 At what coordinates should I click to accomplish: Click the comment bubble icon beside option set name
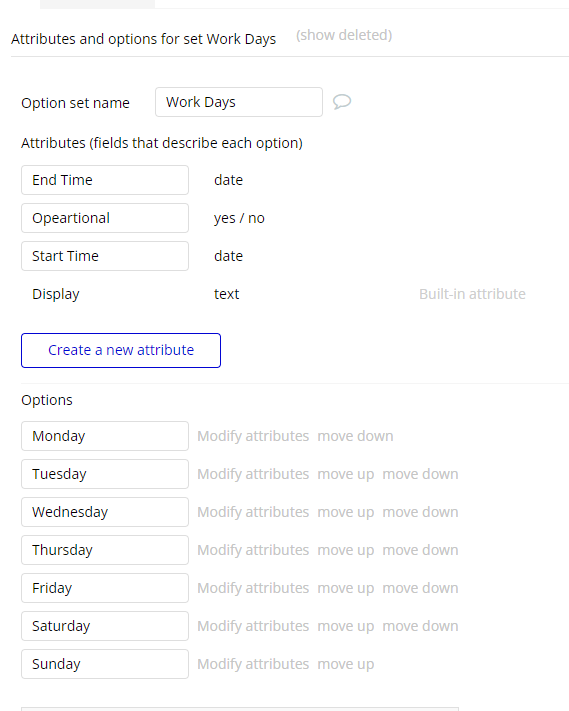tap(342, 102)
